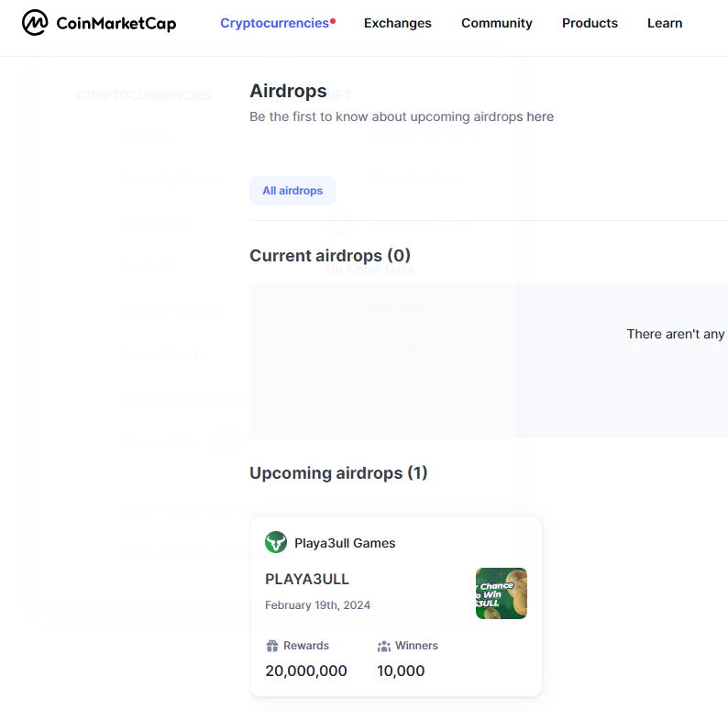Click the February 19th, 2024 date
Viewport: 728px width, 720px height.
point(317,605)
